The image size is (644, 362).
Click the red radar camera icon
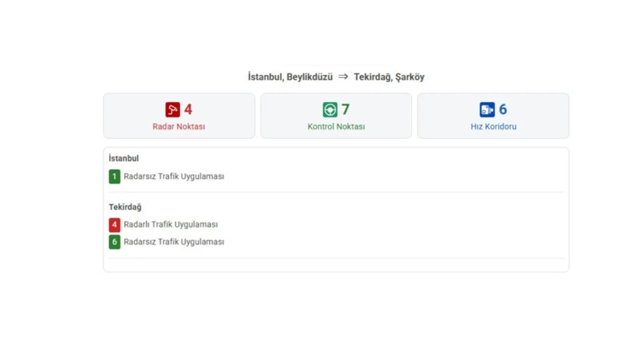(173, 109)
